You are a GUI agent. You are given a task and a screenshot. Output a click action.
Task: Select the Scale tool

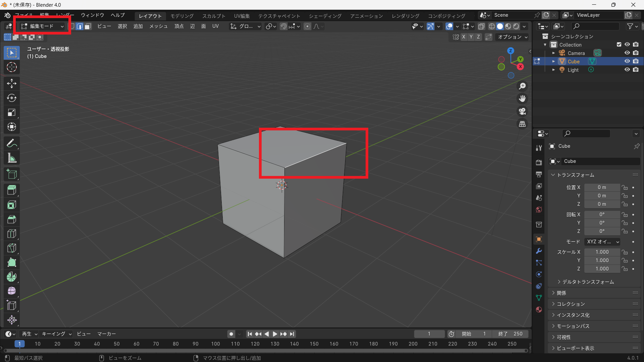pyautogui.click(x=12, y=112)
